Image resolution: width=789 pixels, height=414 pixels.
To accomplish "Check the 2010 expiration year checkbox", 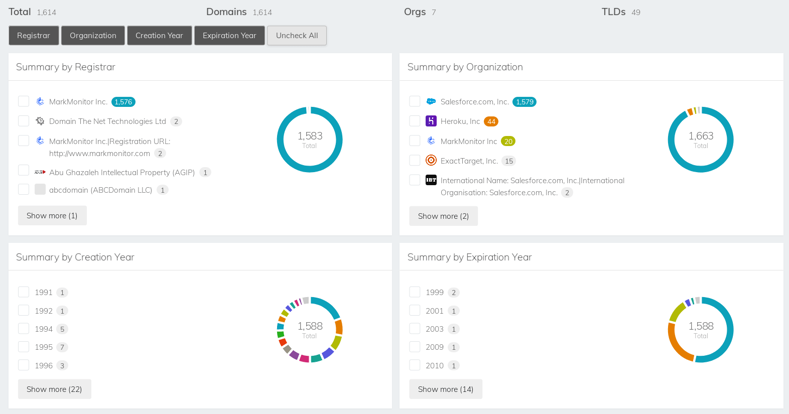I will tap(415, 365).
